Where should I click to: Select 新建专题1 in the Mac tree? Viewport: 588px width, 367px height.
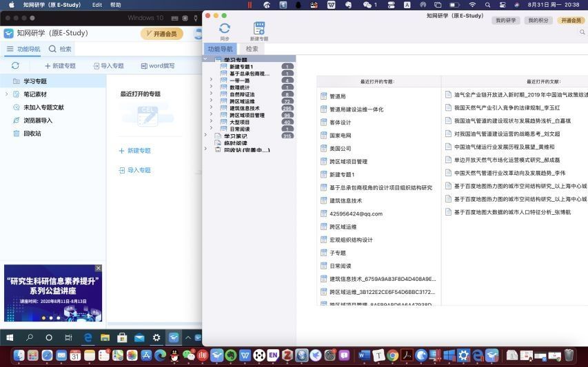[241, 67]
